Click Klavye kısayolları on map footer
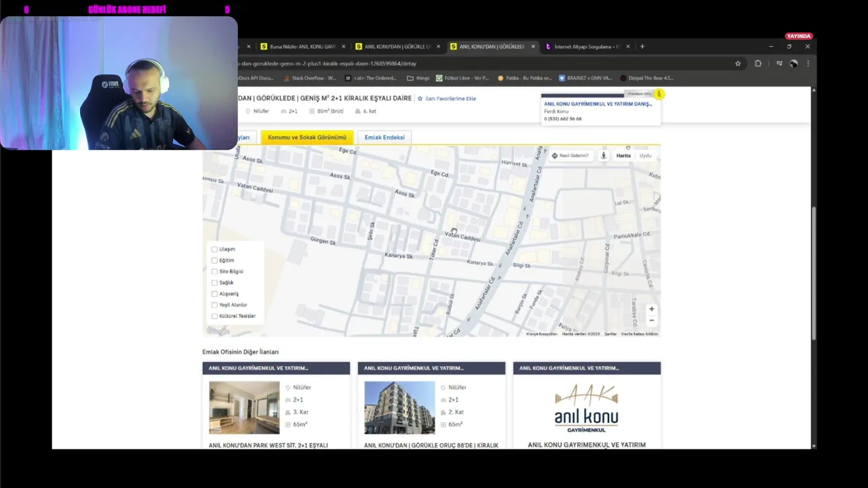Viewport: 868px width, 488px height. click(x=542, y=334)
